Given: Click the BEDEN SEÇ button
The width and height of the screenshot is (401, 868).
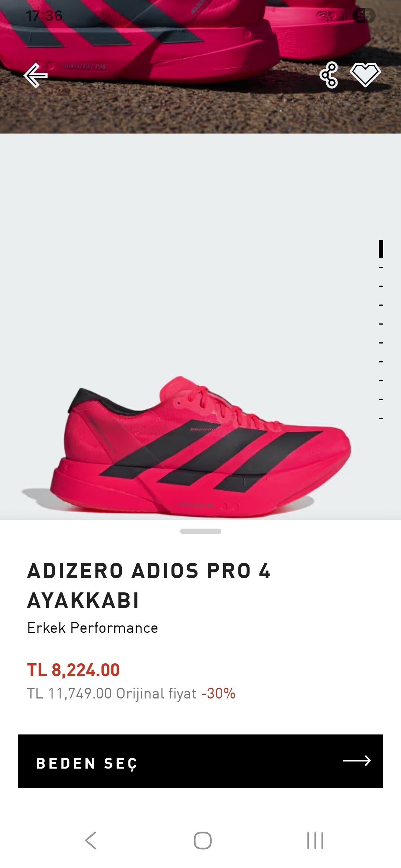Looking at the screenshot, I should pos(200,761).
